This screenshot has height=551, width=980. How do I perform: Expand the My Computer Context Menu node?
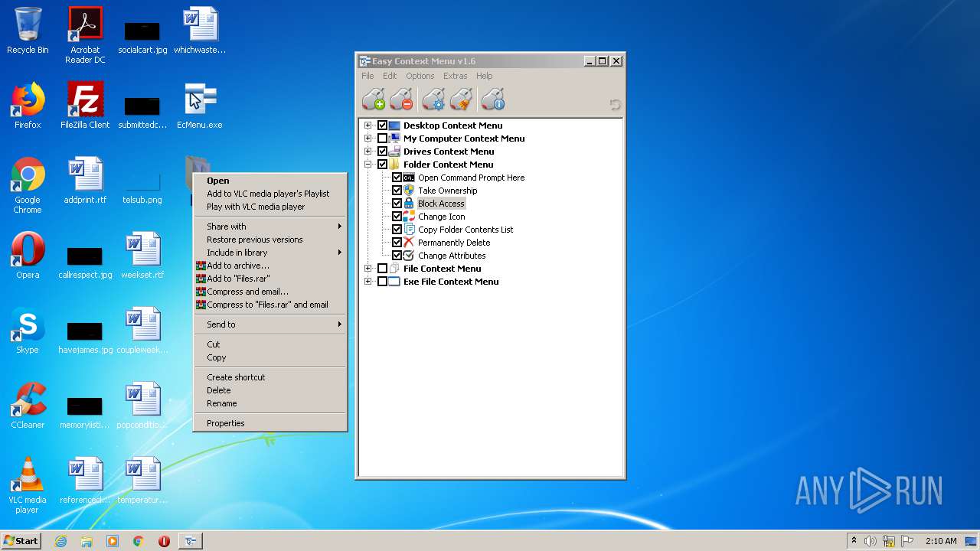pyautogui.click(x=368, y=139)
